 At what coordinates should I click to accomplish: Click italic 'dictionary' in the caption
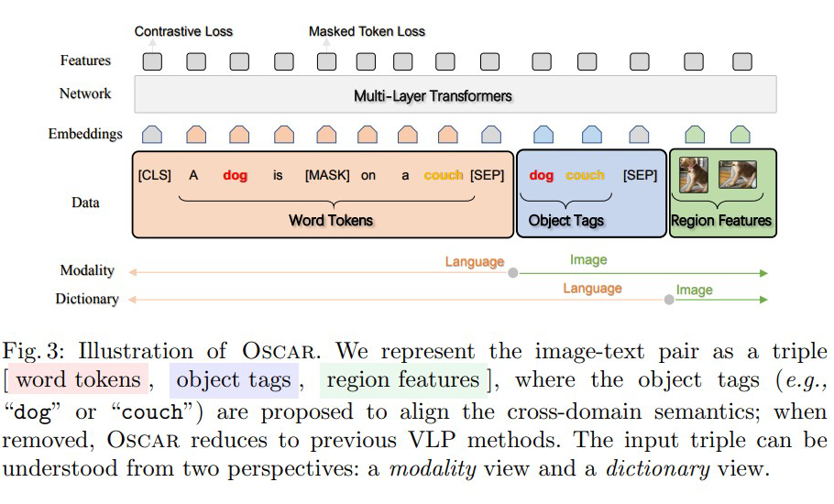coord(658,469)
